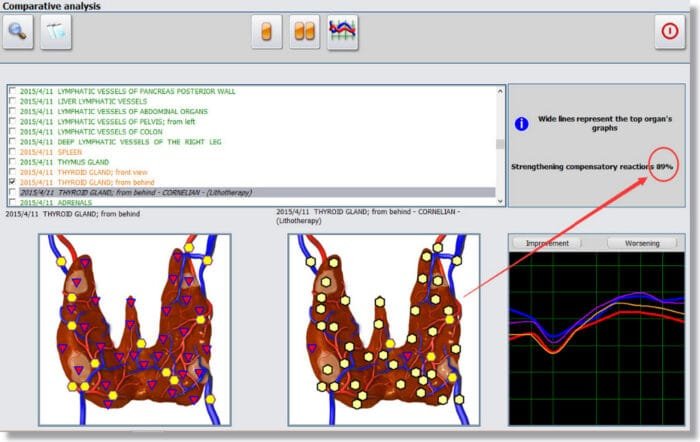Click the magnifier search toolbar icon
This screenshot has height=442, width=700.
pyautogui.click(x=18, y=32)
